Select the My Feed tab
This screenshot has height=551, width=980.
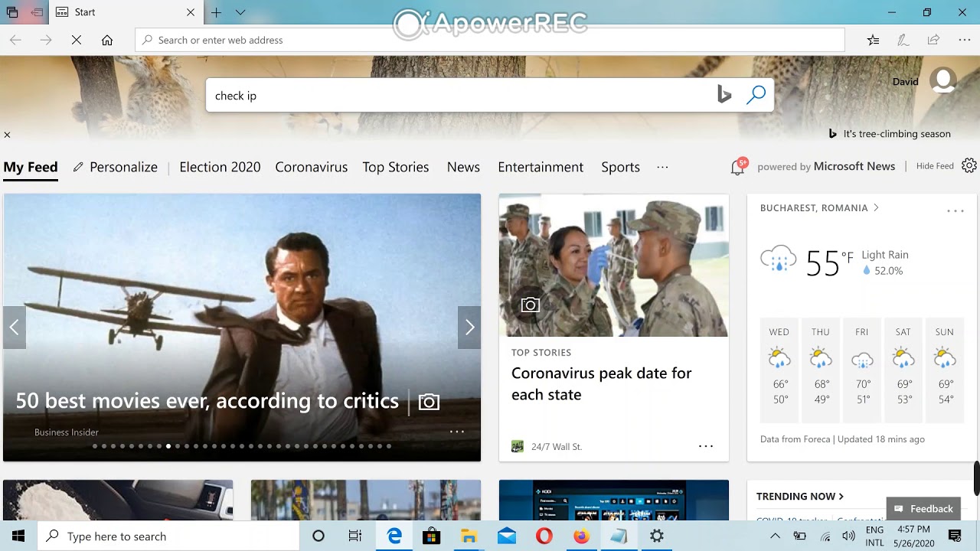coord(31,167)
